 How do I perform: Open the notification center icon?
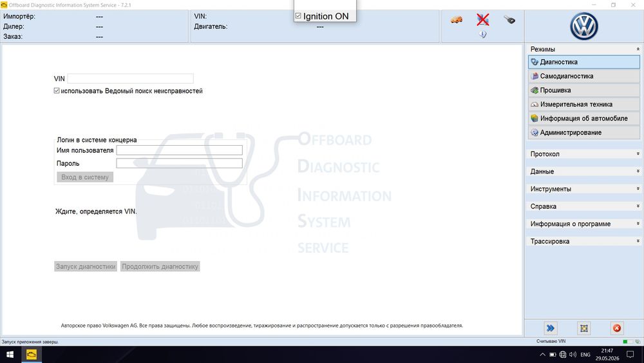click(630, 355)
